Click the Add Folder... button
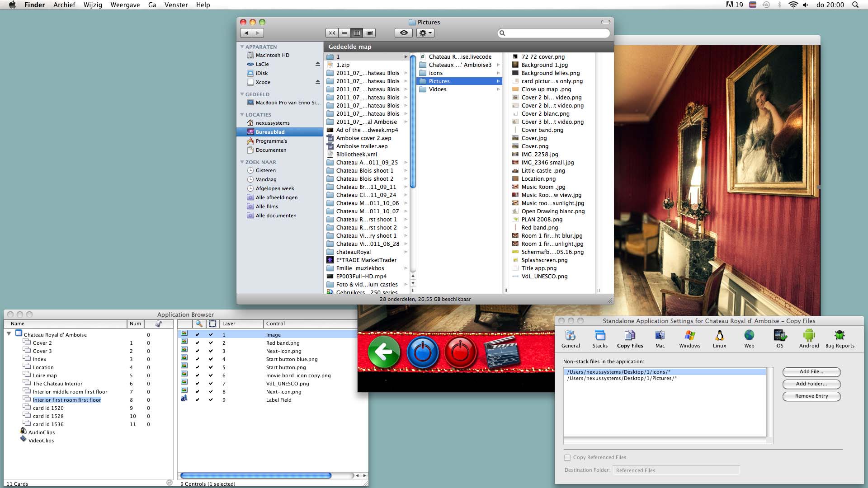Screen dimensions: 868x488 tap(811, 384)
